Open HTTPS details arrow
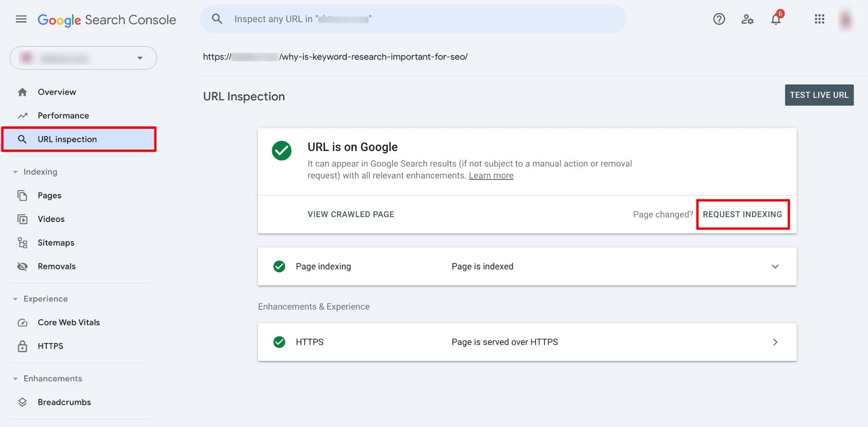The height and width of the screenshot is (427, 868). 775,342
